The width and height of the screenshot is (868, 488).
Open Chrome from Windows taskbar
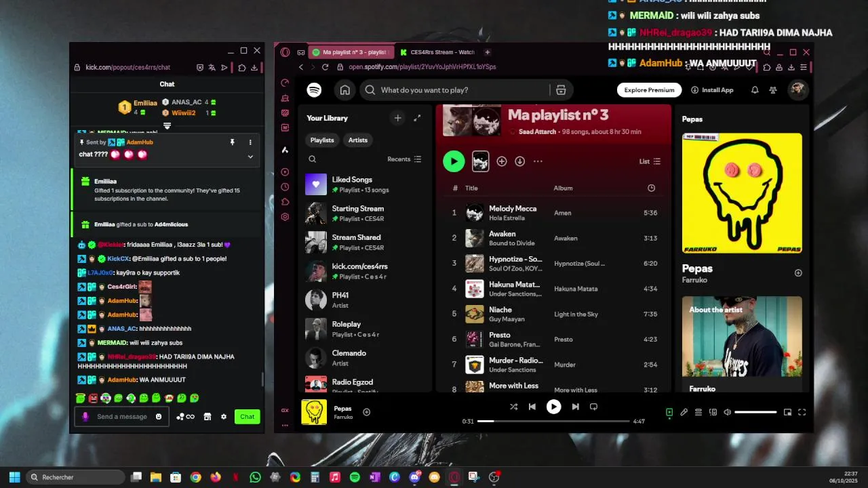pos(195,477)
